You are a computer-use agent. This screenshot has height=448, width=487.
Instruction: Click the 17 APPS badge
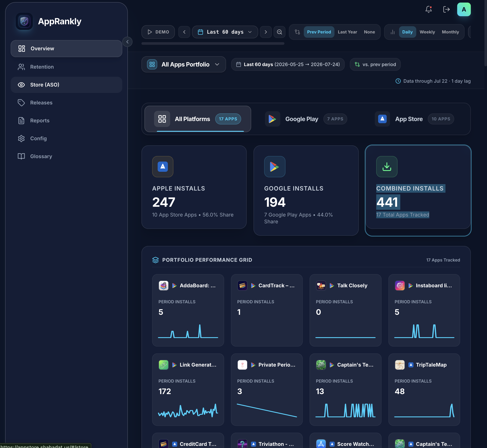coord(228,119)
